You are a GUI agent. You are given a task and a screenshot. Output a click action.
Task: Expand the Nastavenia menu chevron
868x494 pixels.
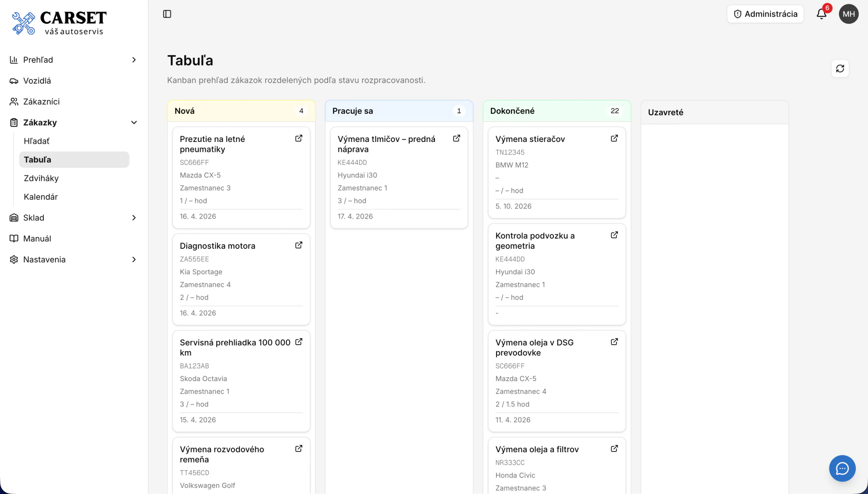point(134,260)
